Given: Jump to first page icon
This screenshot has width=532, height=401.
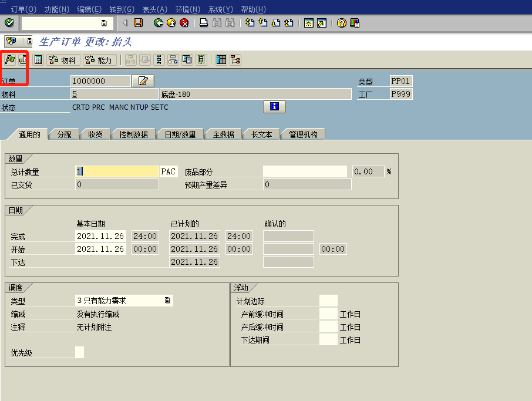Looking at the screenshot, I should pyautogui.click(x=250, y=23).
